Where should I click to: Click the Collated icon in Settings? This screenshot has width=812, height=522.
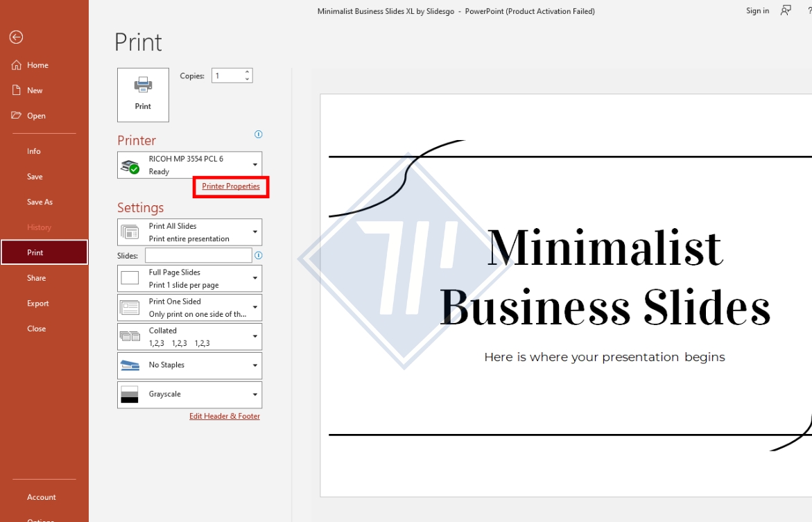130,336
